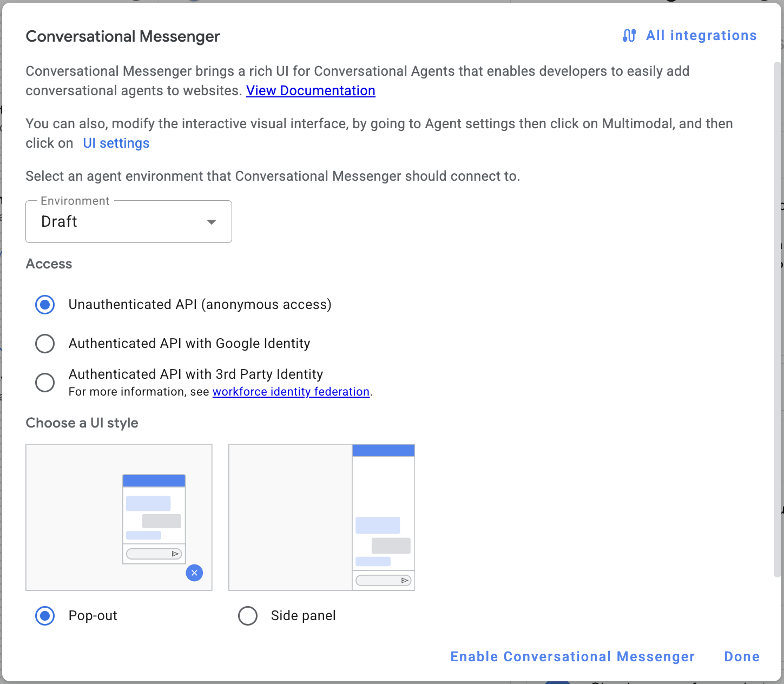Go to UI settings link

116,143
